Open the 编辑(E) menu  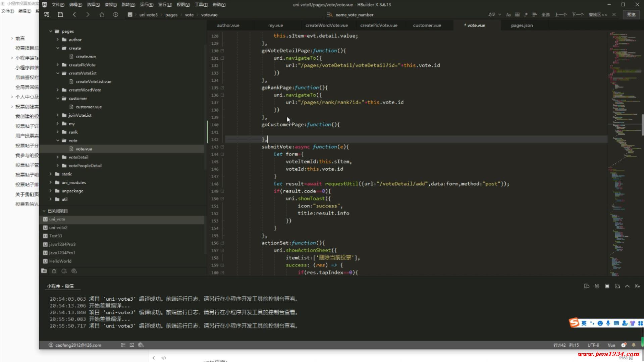[75, 5]
